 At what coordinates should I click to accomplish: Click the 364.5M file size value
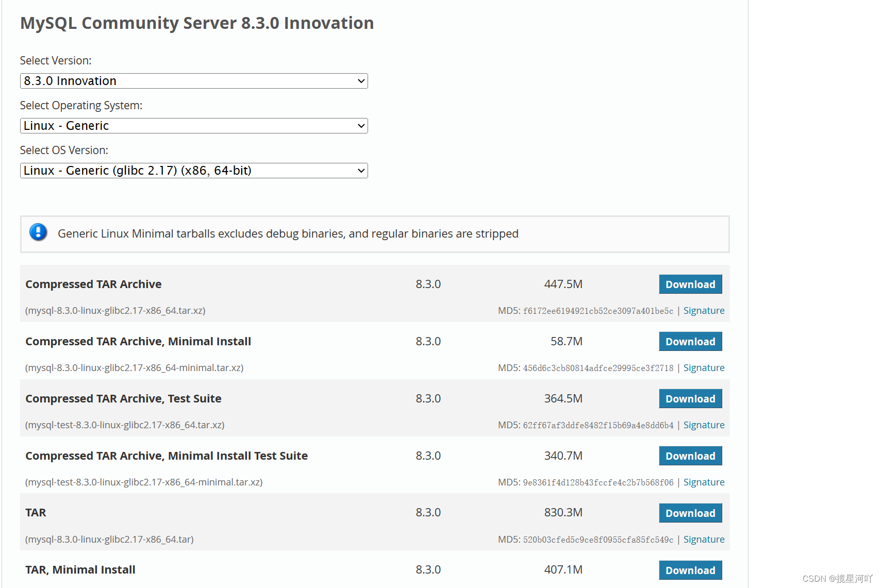[563, 399]
